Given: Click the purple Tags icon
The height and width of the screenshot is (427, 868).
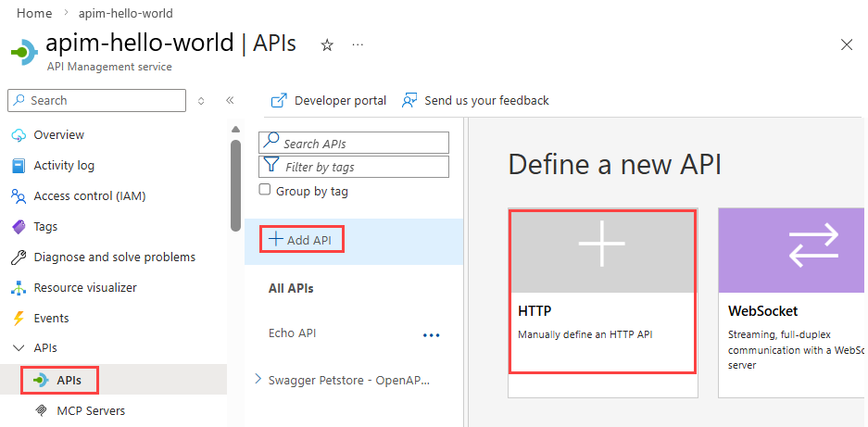Looking at the screenshot, I should click(19, 227).
